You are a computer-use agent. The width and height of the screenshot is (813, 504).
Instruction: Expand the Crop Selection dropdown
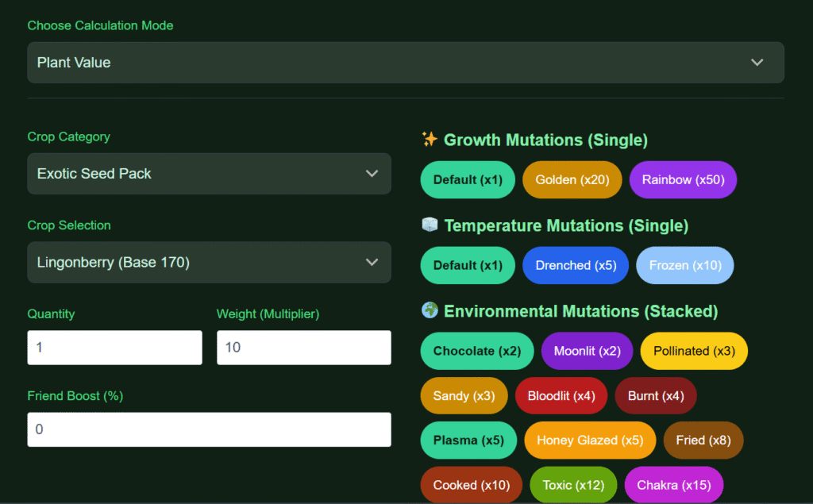pyautogui.click(x=209, y=262)
